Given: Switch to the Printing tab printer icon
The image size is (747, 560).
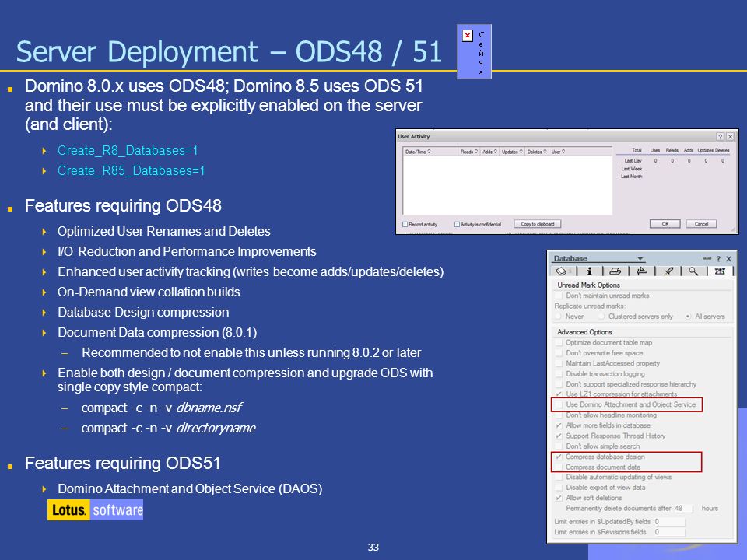Looking at the screenshot, I should [x=615, y=271].
